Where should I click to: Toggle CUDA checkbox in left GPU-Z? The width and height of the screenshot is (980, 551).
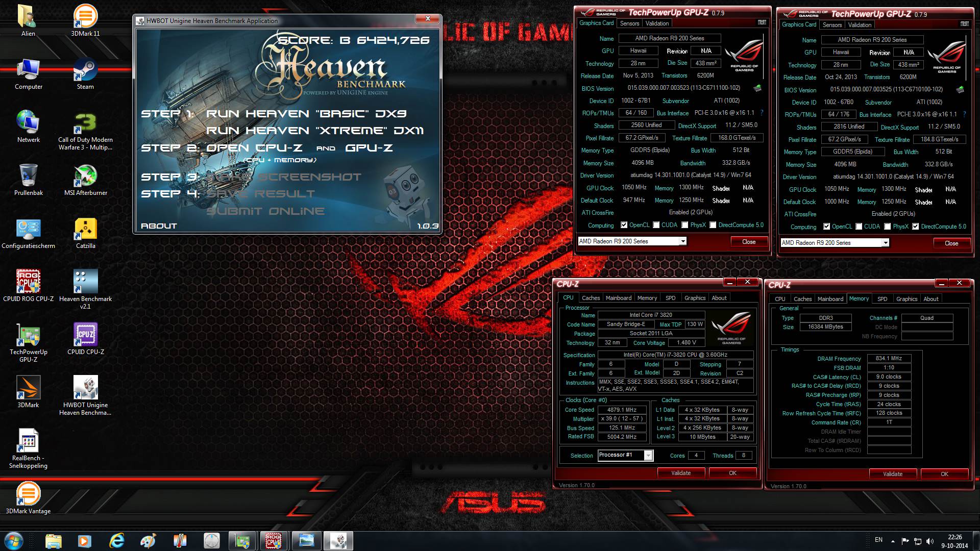656,225
